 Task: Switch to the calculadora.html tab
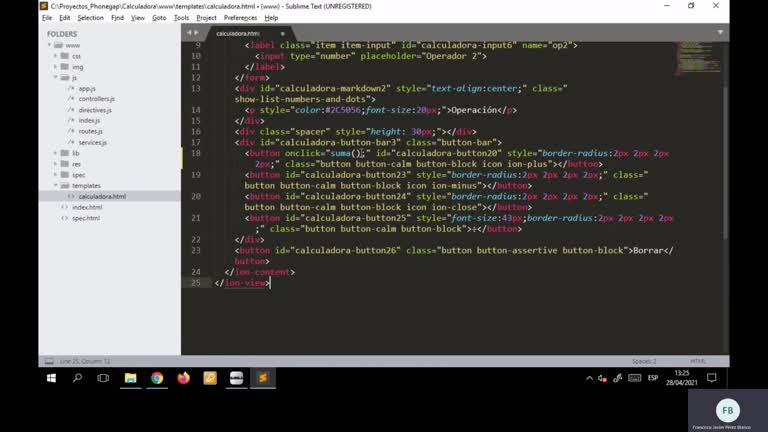coord(238,33)
